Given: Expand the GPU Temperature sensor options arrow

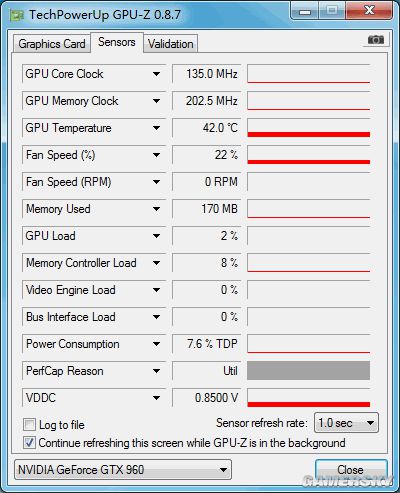Looking at the screenshot, I should 156,128.
